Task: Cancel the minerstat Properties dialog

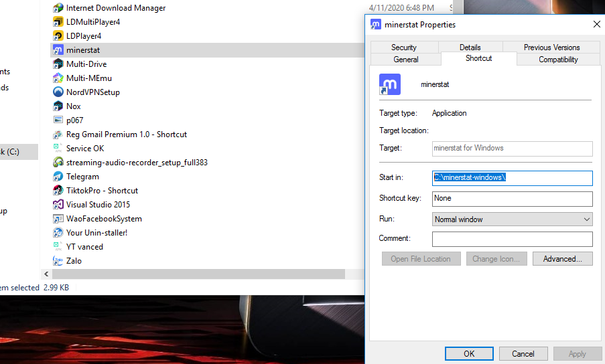Action: [523, 354]
